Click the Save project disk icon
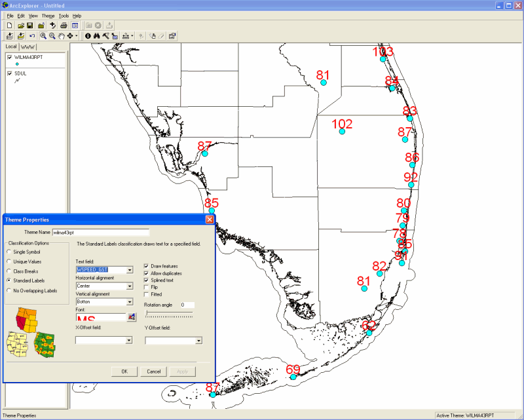The image size is (524, 420). (x=30, y=25)
